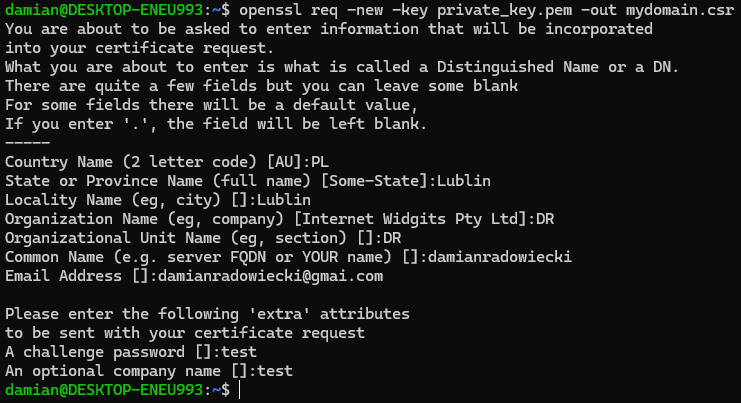Click 'test' on the challenge password line

click(x=239, y=352)
